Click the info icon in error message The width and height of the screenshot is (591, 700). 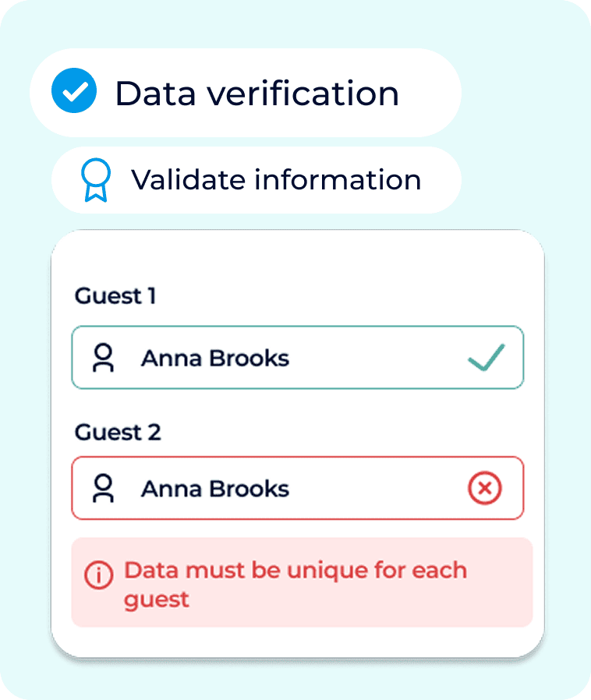[99, 575]
